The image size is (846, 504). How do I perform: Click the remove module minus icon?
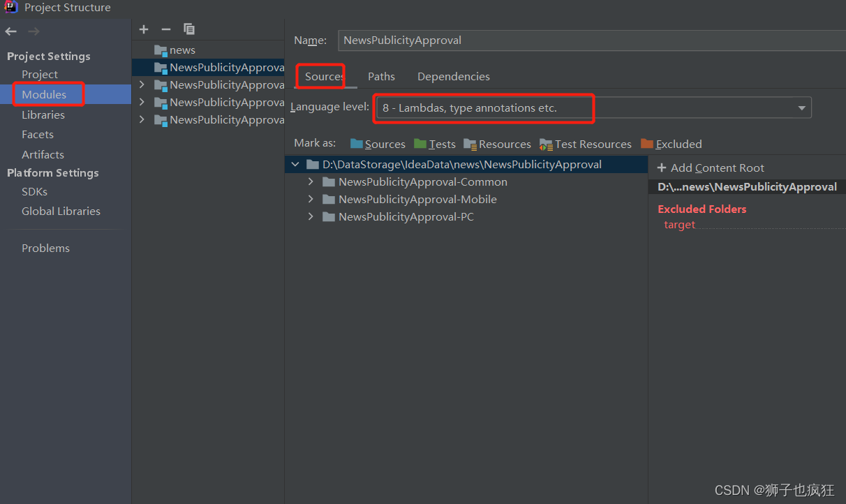point(165,29)
